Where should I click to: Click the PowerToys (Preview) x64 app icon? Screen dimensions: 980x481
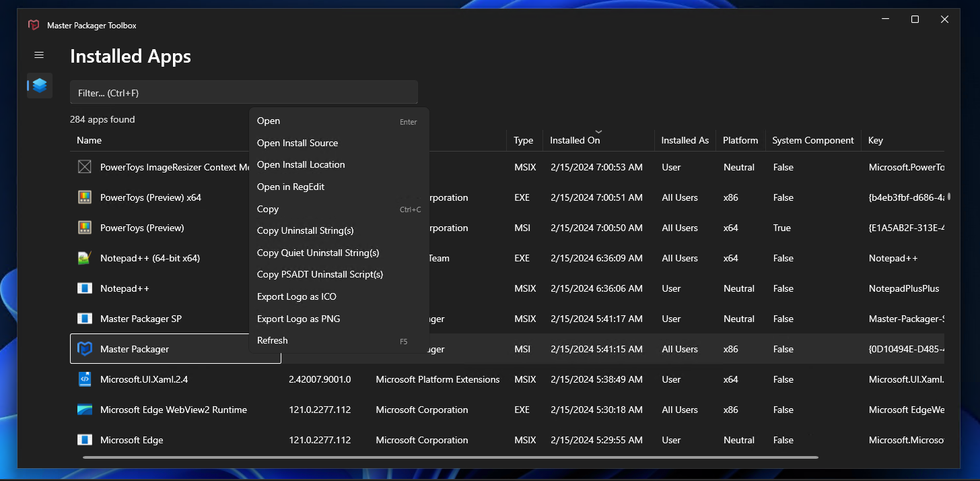pos(84,197)
